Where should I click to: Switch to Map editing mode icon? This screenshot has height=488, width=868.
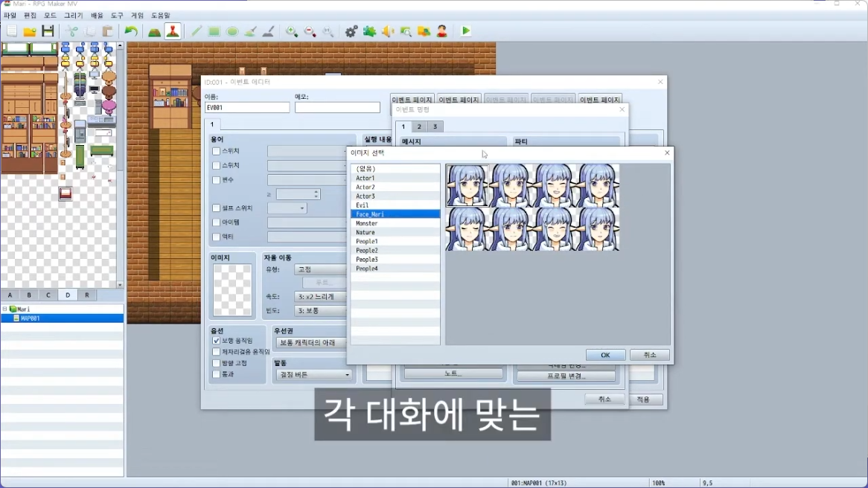click(154, 31)
